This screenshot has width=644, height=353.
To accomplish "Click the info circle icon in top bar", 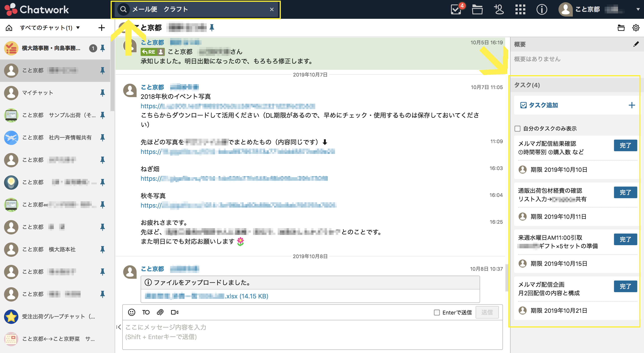I will pos(541,9).
